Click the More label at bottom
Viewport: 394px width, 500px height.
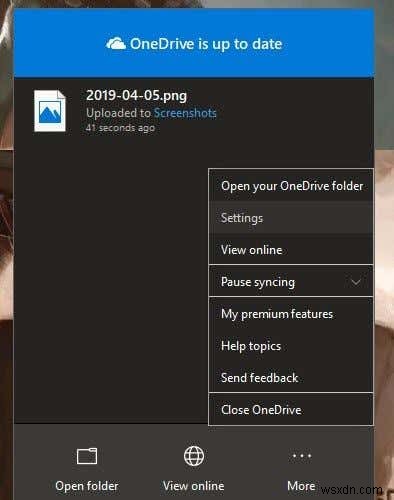point(301,486)
